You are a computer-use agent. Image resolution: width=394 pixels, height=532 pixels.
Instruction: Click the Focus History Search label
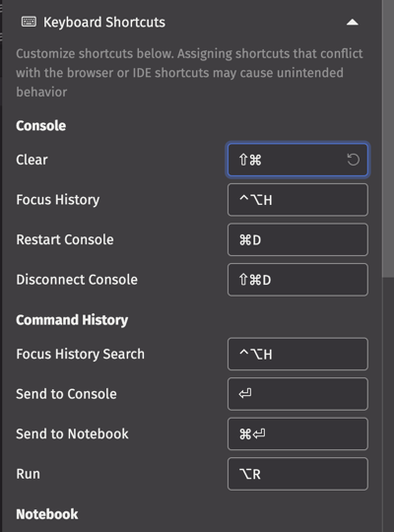pos(80,354)
